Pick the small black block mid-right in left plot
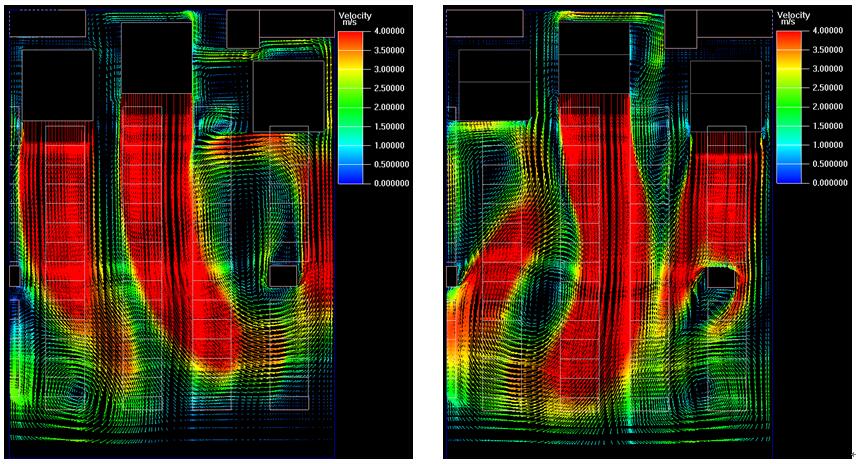This screenshot has width=856, height=464. (x=283, y=276)
